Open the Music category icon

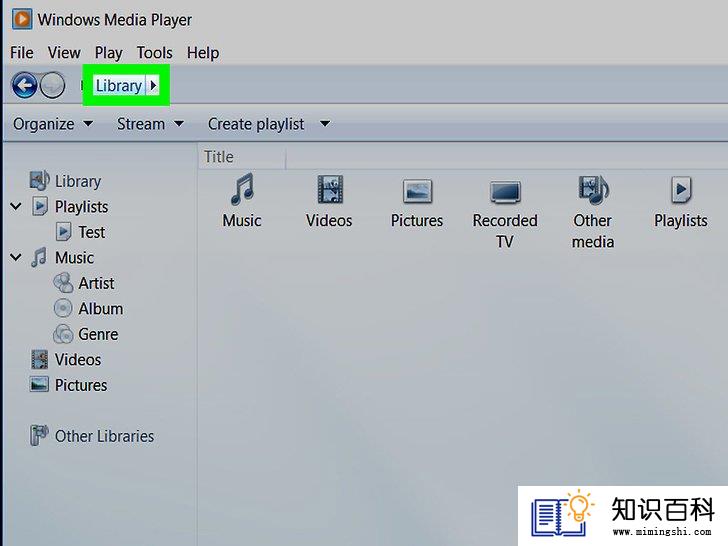(x=242, y=189)
